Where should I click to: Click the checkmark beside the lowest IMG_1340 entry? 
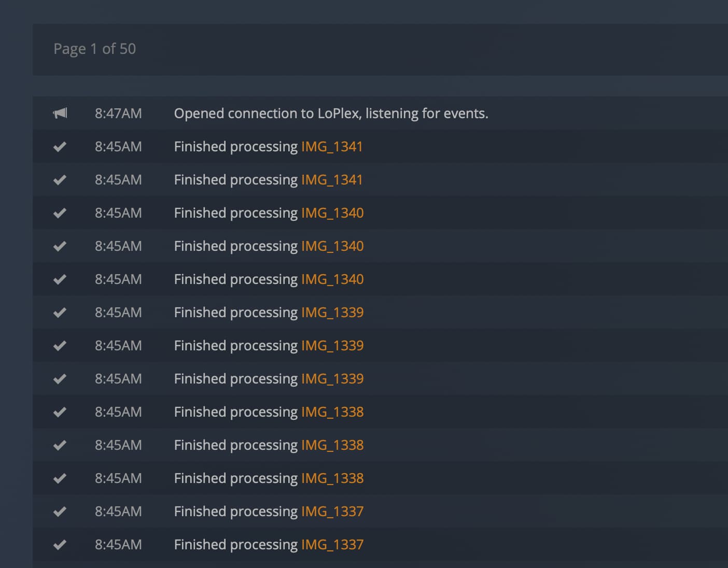point(60,279)
